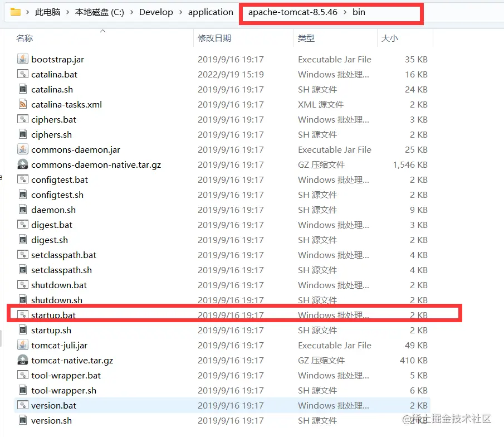Click the catalina.bat file icon
504x437 pixels.
22,74
